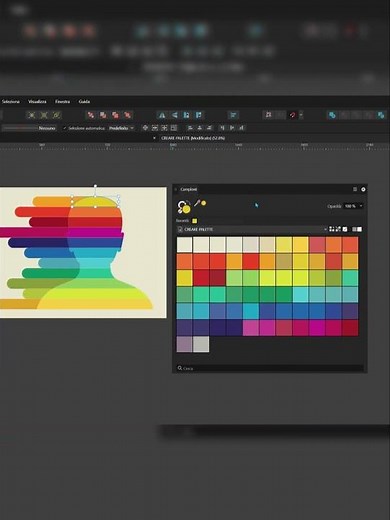Toggle the snapping magnet icon
The image size is (390, 520).
click(292, 115)
